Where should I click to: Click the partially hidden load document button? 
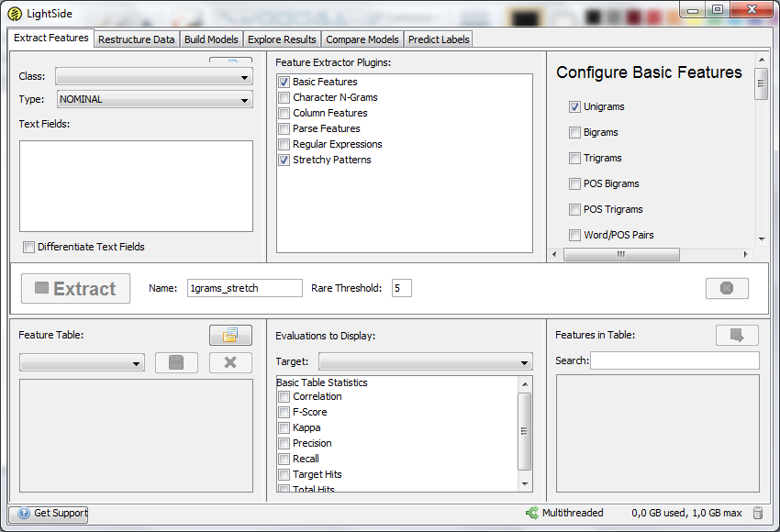(230, 61)
